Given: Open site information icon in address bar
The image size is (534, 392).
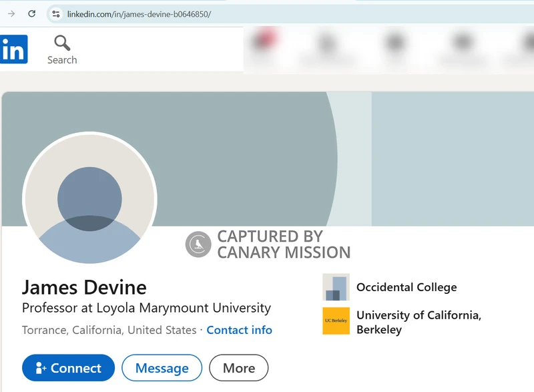Looking at the screenshot, I should coord(56,14).
